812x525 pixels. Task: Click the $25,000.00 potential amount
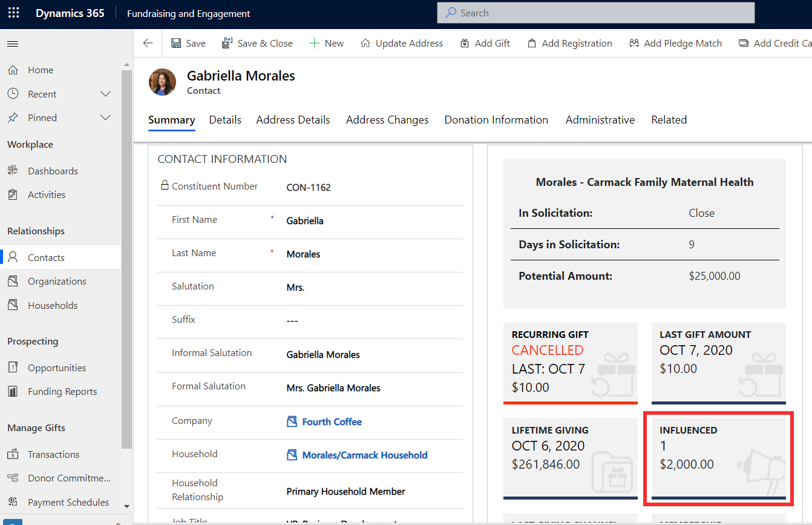pos(715,276)
